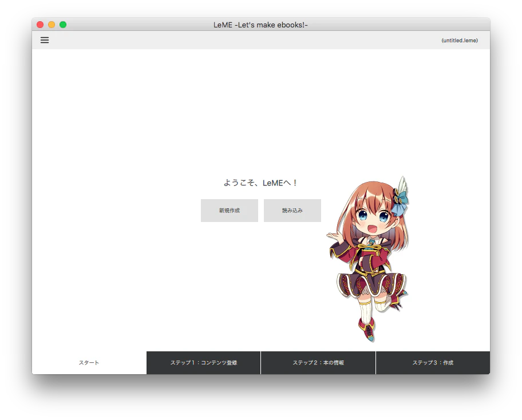Image resolution: width=522 pixels, height=420 pixels.
Task: Click the ようこそ、LeMEへ！ welcome text
Action: (x=260, y=183)
